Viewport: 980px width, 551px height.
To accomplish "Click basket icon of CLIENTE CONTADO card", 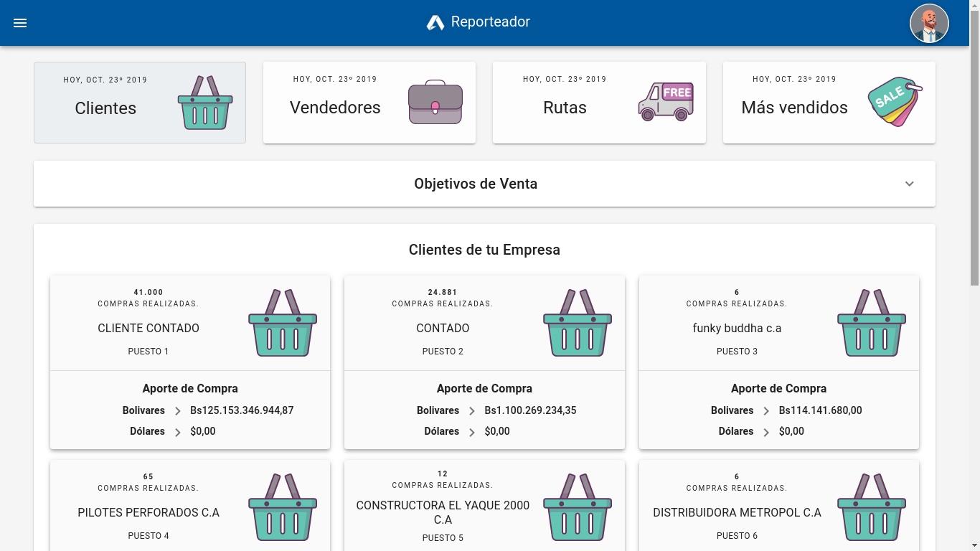I will 283,323.
